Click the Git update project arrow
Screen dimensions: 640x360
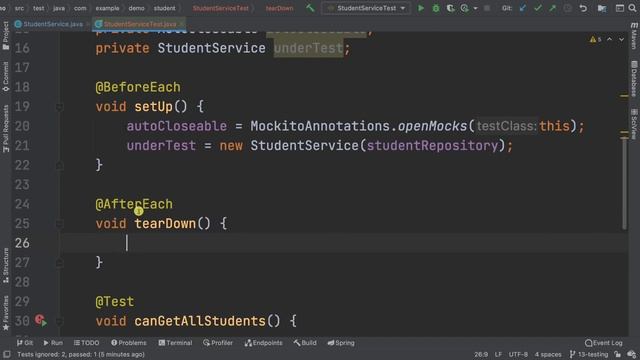point(522,8)
